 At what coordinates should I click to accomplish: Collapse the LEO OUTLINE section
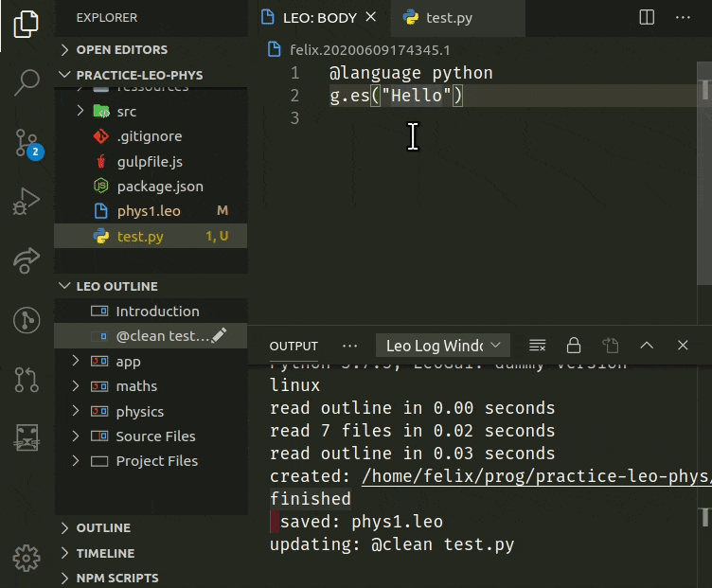click(x=65, y=286)
